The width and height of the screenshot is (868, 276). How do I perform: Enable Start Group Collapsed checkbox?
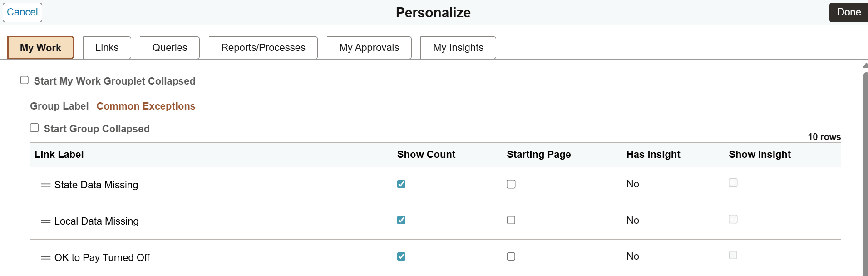pyautogui.click(x=35, y=128)
